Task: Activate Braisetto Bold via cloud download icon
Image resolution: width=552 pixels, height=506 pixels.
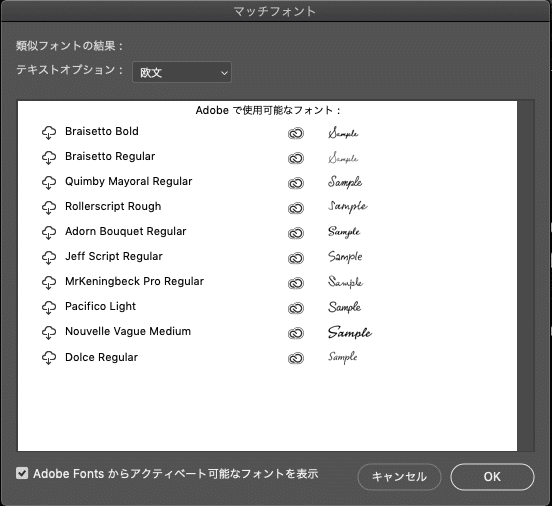Action: click(49, 133)
